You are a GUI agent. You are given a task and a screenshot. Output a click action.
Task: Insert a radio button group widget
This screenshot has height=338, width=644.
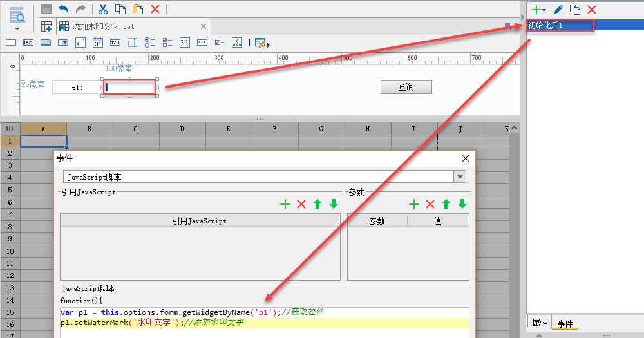tap(149, 42)
